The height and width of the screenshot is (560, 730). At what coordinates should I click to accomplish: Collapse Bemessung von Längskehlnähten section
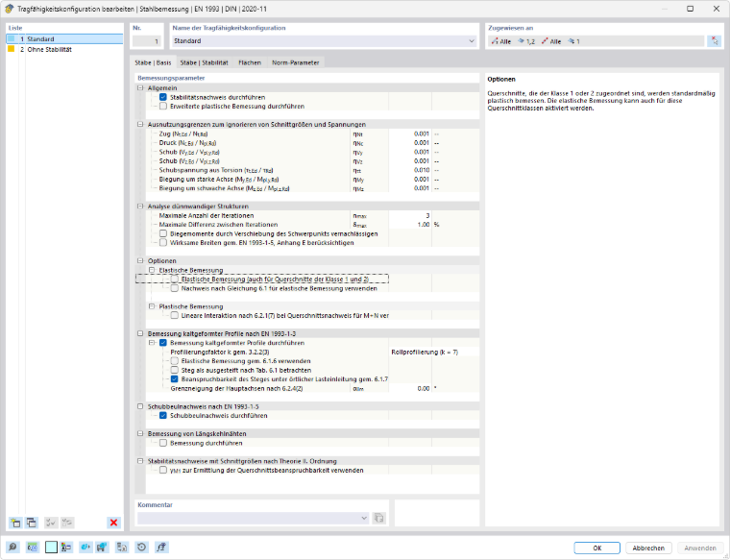[x=140, y=433]
